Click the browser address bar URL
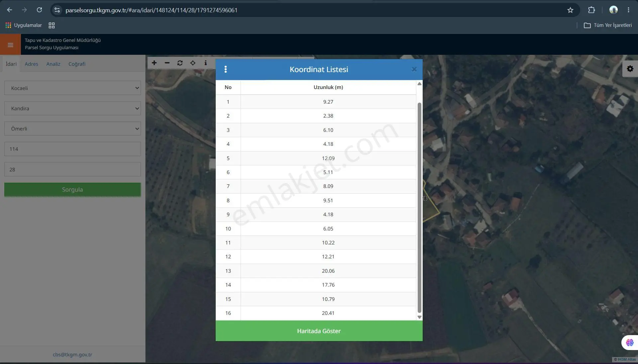 (x=152, y=10)
